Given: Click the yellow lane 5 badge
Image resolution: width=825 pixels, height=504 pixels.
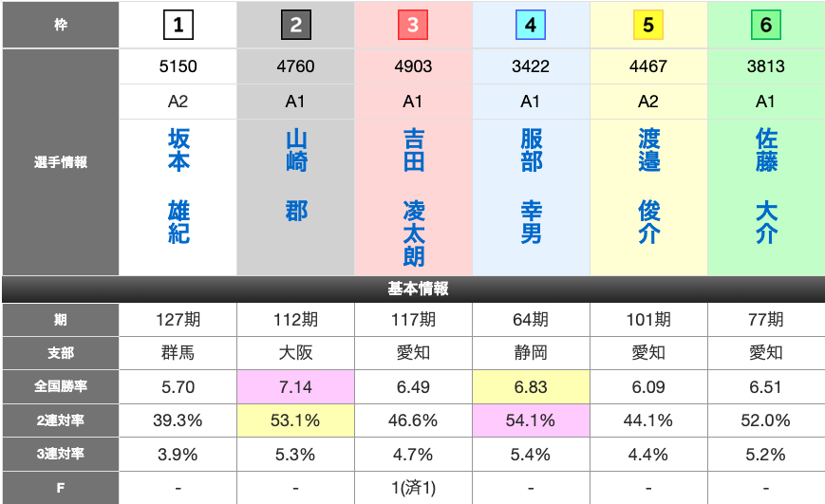Looking at the screenshot, I should click(648, 26).
